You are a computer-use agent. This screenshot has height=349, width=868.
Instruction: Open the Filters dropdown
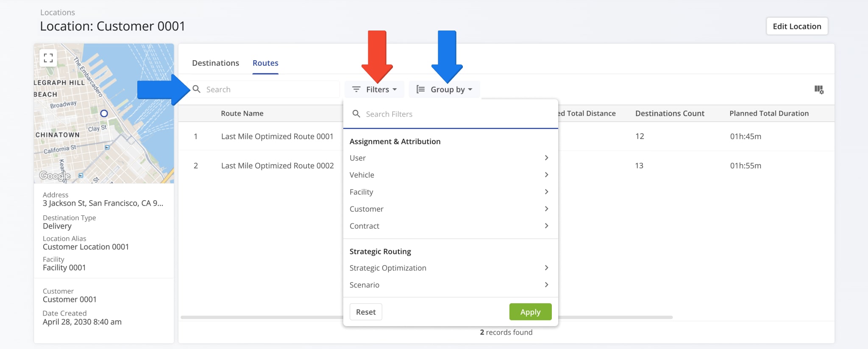[x=375, y=89]
